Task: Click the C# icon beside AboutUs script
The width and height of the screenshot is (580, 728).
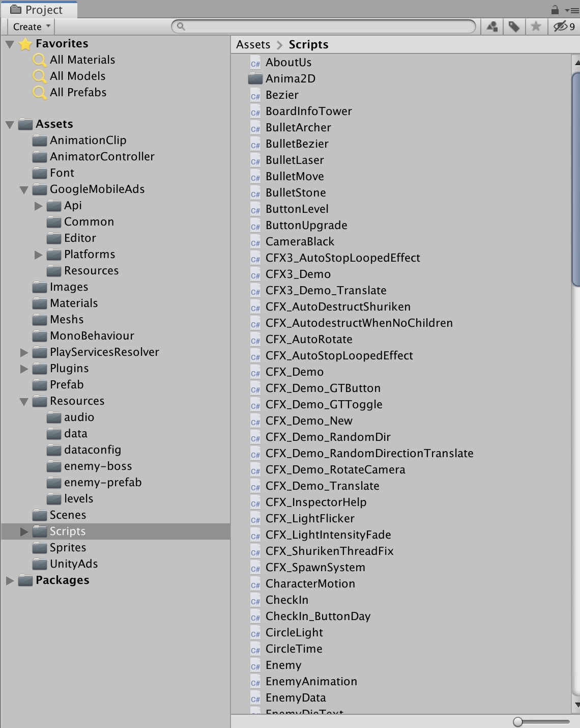Action: point(255,63)
